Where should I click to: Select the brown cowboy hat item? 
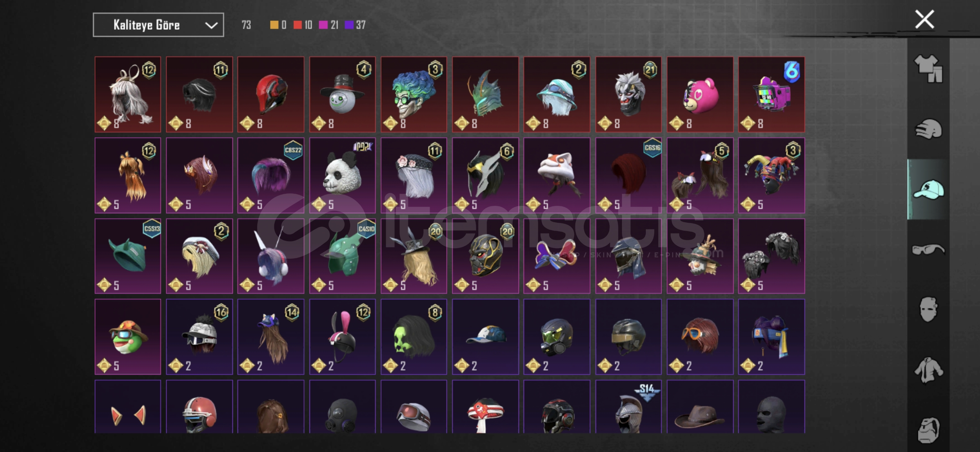point(700,407)
